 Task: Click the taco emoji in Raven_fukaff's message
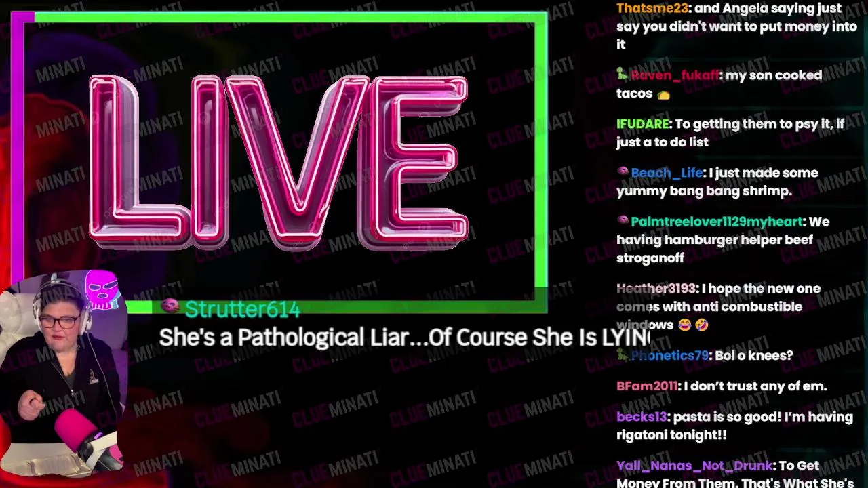coord(663,94)
